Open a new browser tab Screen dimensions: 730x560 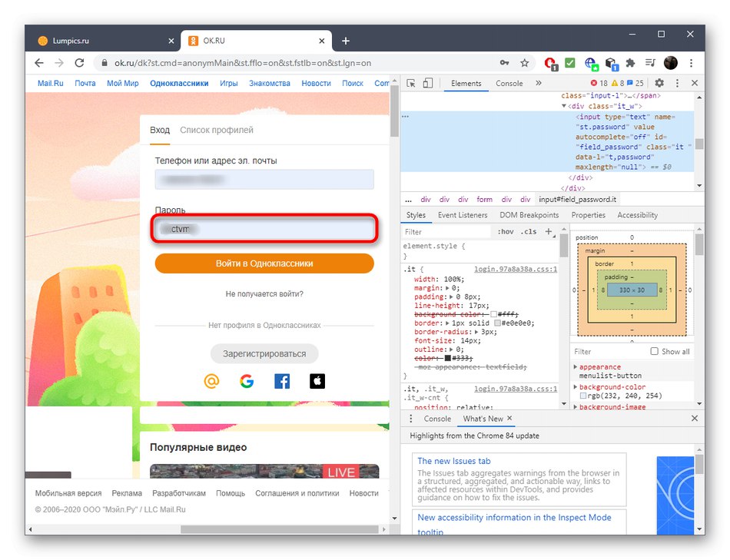click(346, 41)
